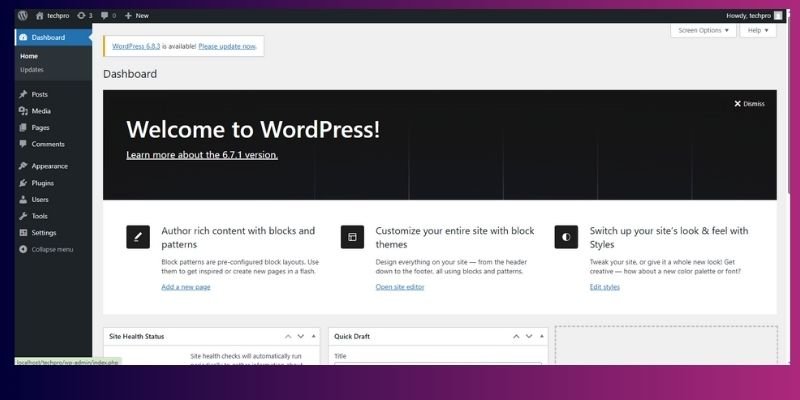This screenshot has height=400, width=800.
Task: Click the X icon beside Dismiss
Action: coord(737,104)
